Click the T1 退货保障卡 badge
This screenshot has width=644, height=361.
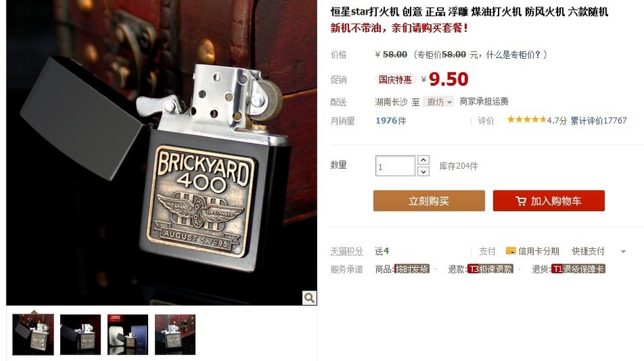[x=578, y=269]
